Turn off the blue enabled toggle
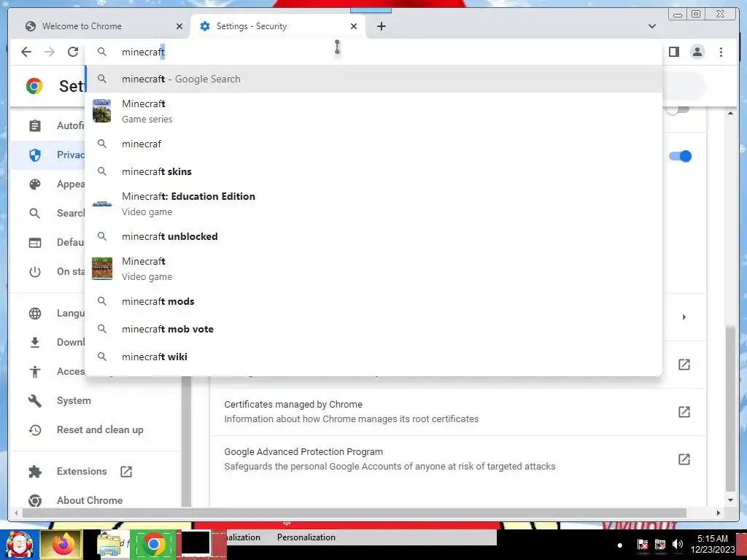The width and height of the screenshot is (747, 560). [x=681, y=156]
